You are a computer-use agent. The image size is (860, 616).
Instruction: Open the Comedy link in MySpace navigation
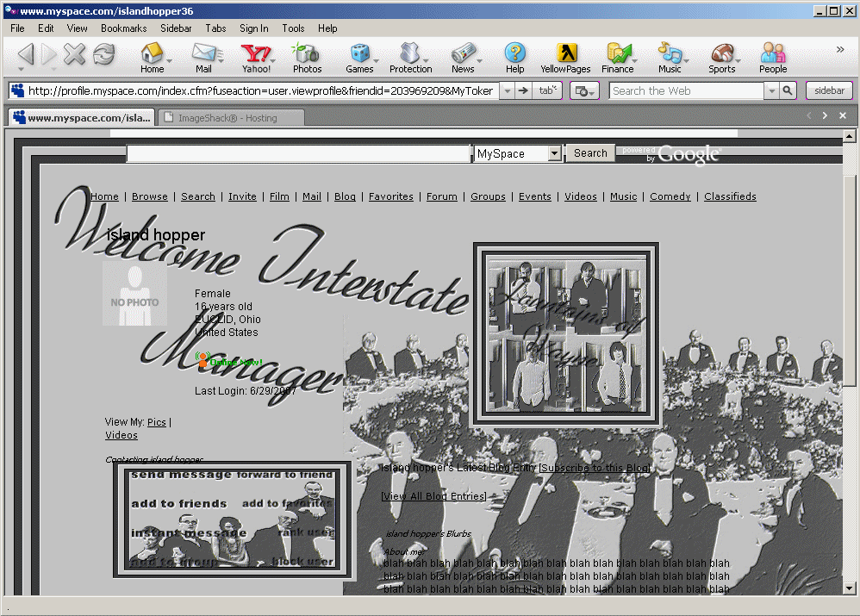click(670, 196)
